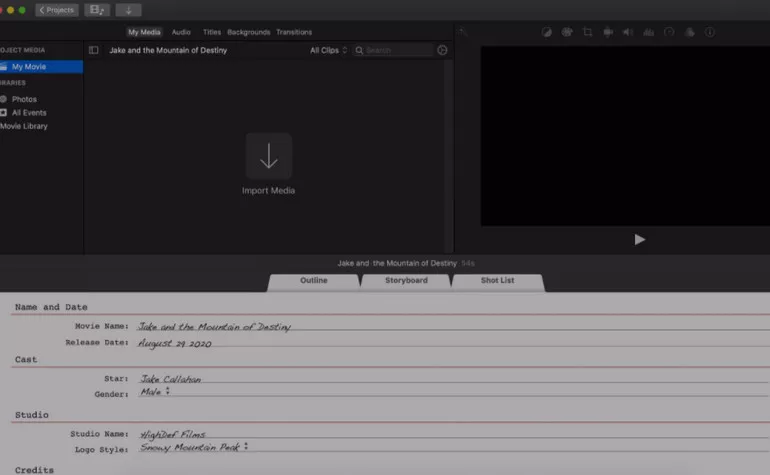Open the Titles tab
This screenshot has width=770, height=475.
click(212, 32)
